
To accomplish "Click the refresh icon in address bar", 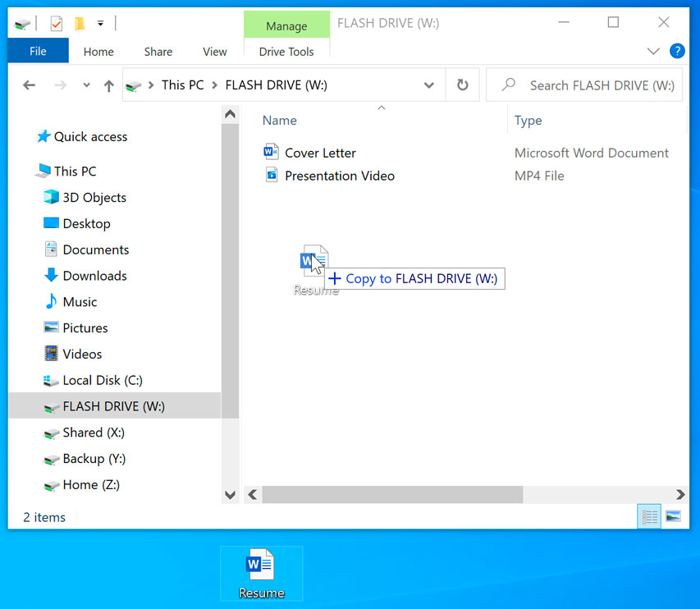I will [x=463, y=85].
